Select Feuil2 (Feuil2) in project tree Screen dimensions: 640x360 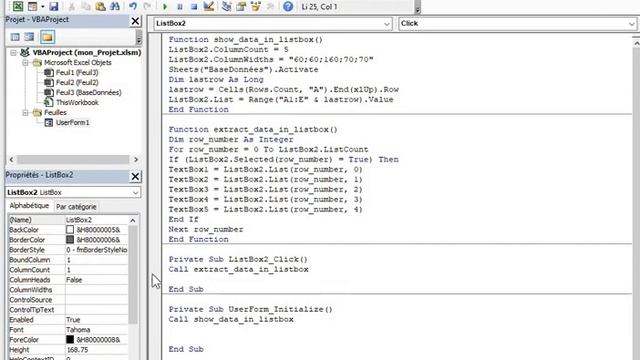click(x=77, y=82)
